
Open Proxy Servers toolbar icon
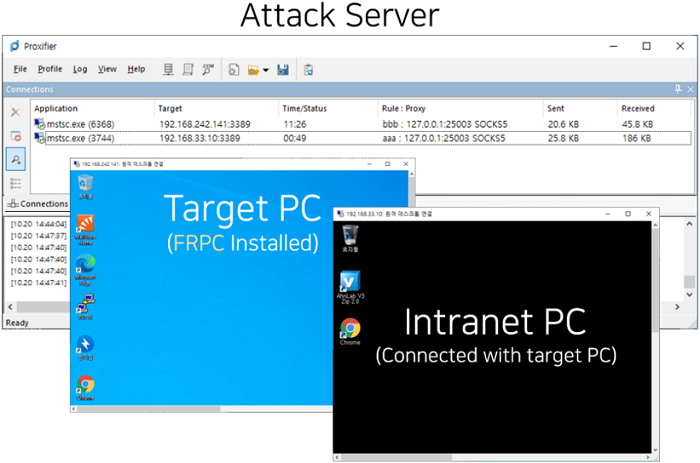pyautogui.click(x=168, y=70)
